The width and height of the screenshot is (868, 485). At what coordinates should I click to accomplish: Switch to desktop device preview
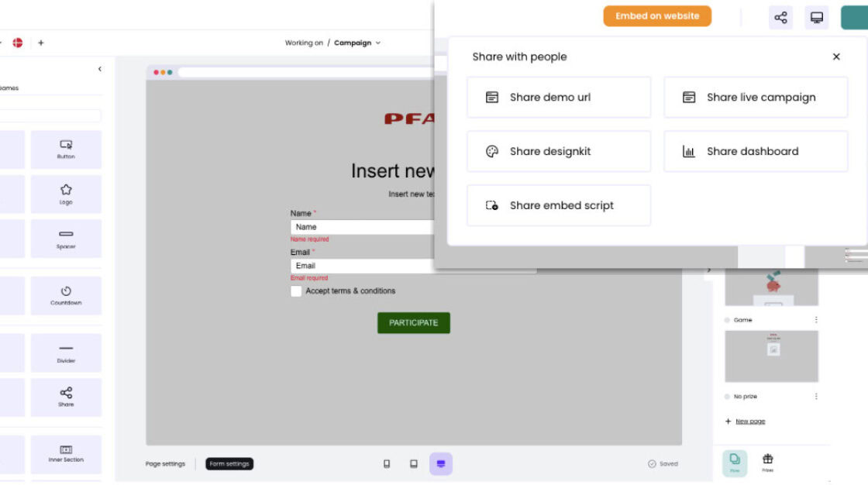[x=441, y=464]
